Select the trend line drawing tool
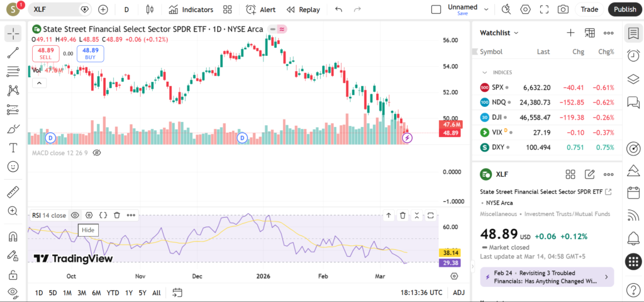Screen dimensions: 644x302 pyautogui.click(x=13, y=53)
